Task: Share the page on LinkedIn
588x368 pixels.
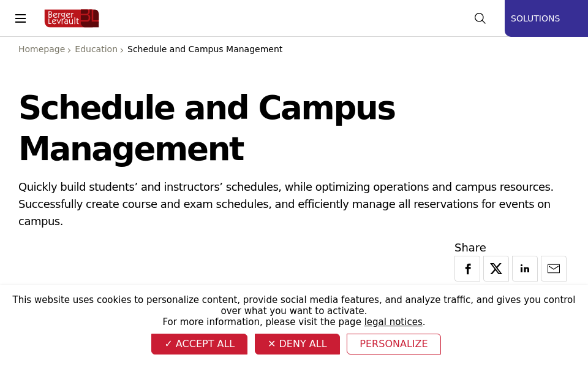Action: 525,269
